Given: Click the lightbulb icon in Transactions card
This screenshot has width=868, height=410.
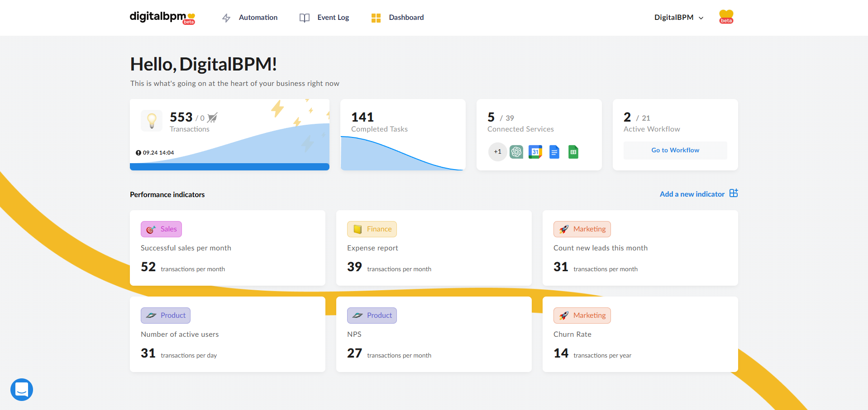Looking at the screenshot, I should click(152, 121).
